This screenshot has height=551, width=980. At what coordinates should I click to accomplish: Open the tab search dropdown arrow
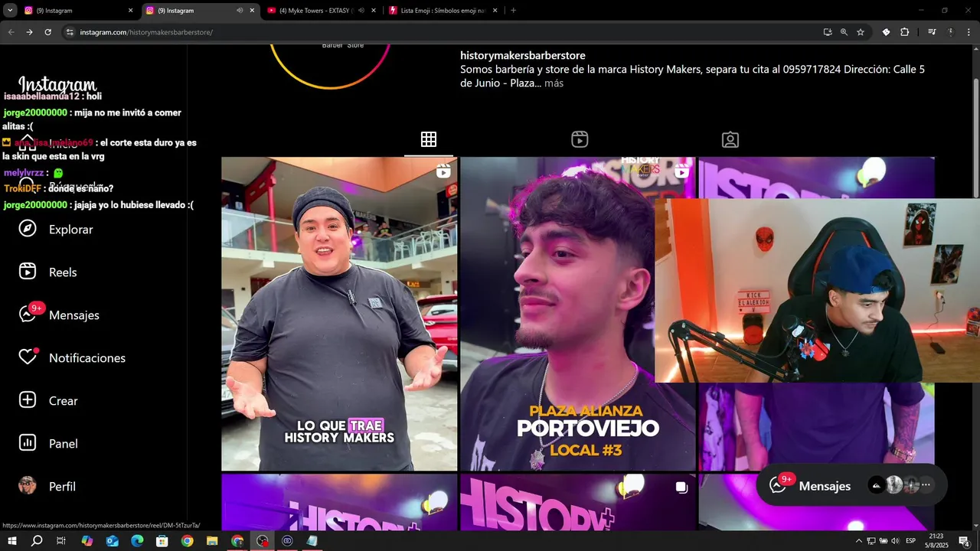[x=10, y=10]
